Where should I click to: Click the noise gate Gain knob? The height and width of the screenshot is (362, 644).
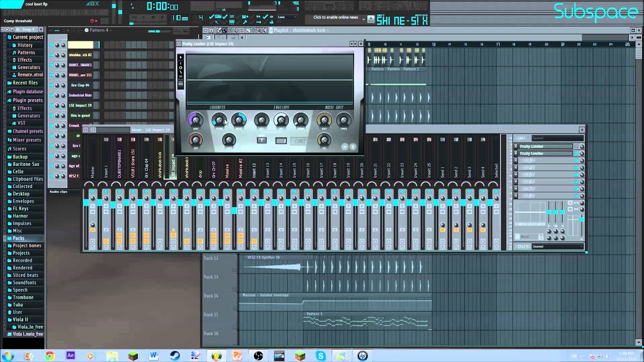coord(324,120)
